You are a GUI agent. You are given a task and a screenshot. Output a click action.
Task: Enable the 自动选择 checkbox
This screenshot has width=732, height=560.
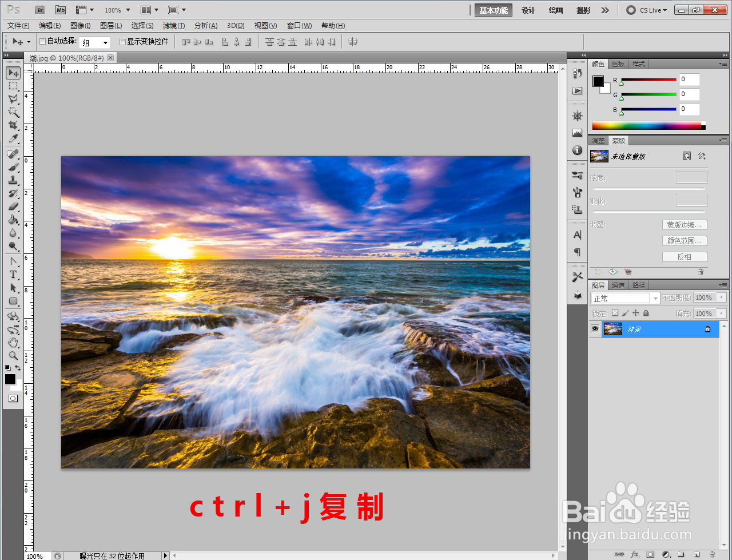click(43, 42)
